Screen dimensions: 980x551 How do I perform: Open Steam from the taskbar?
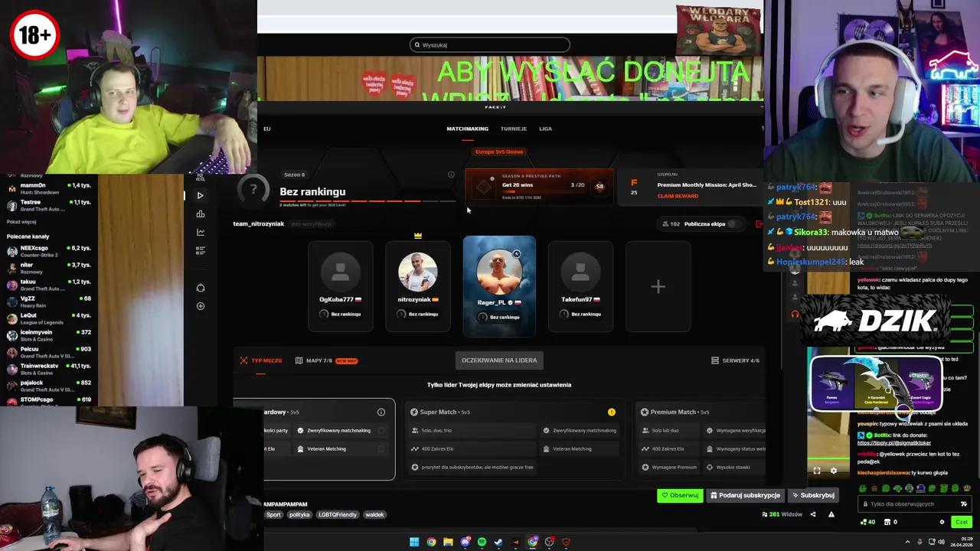[x=498, y=542]
